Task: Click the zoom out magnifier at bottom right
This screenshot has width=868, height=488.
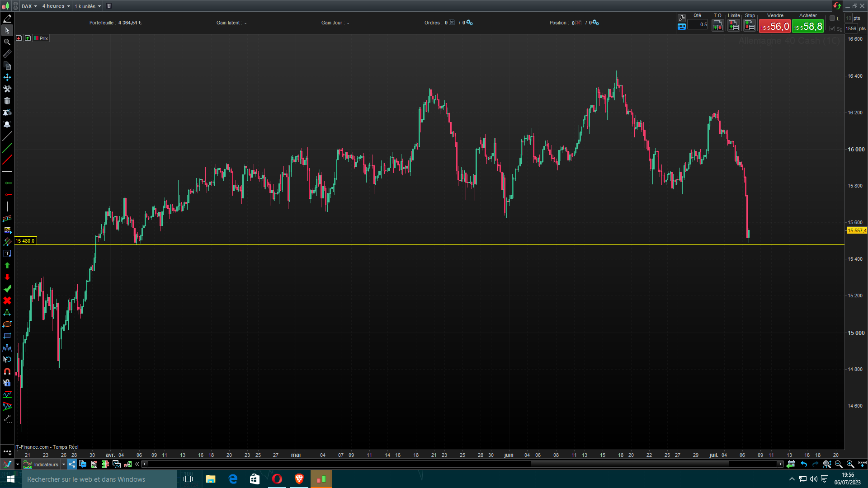Action: 839,464
